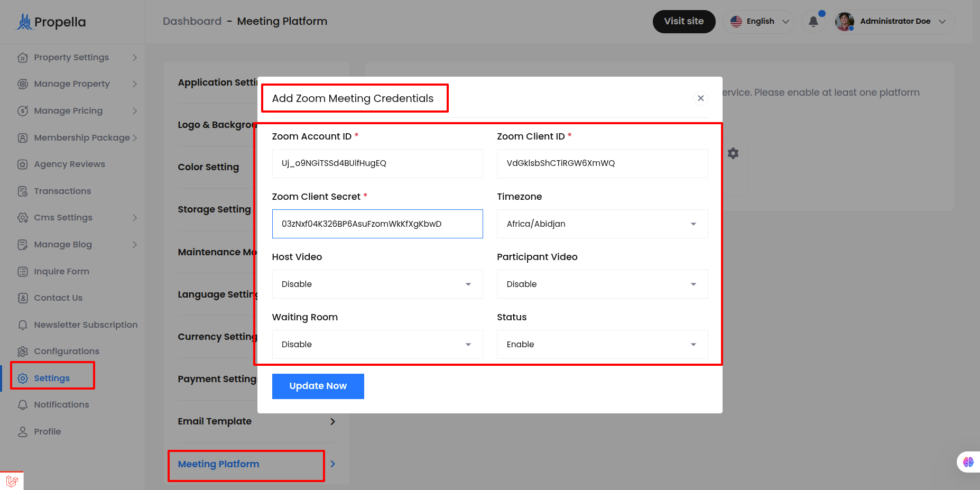The width and height of the screenshot is (980, 490).
Task: Close the Zoom credentials dialog
Action: click(701, 98)
